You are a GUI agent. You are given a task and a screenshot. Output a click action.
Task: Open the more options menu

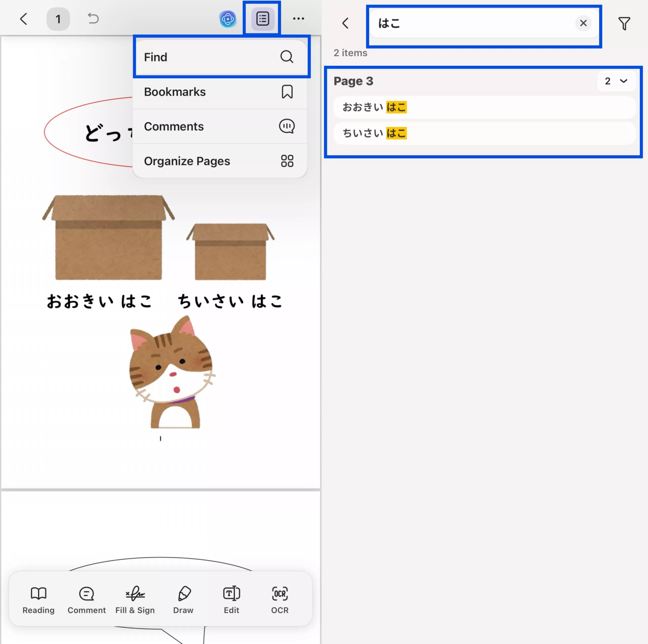(x=298, y=19)
